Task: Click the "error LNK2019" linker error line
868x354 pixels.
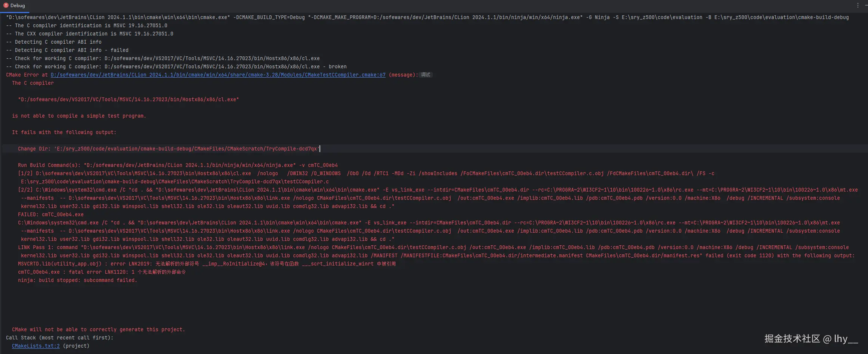Action: [207, 264]
